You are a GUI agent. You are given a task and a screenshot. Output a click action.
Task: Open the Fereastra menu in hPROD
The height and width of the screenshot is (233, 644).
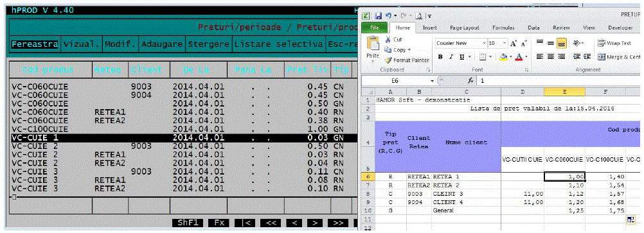[x=35, y=44]
